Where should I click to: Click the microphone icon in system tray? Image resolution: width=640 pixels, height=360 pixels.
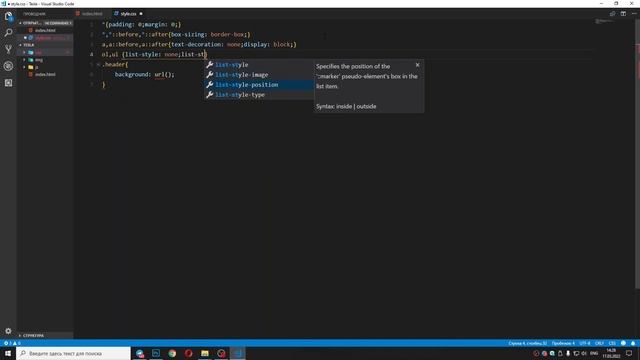coord(568,353)
